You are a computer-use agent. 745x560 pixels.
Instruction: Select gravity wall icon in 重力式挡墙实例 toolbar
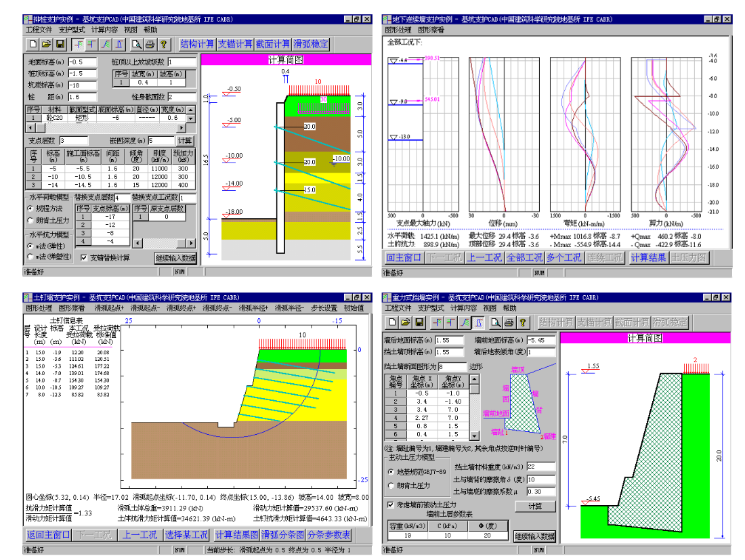[479, 322]
